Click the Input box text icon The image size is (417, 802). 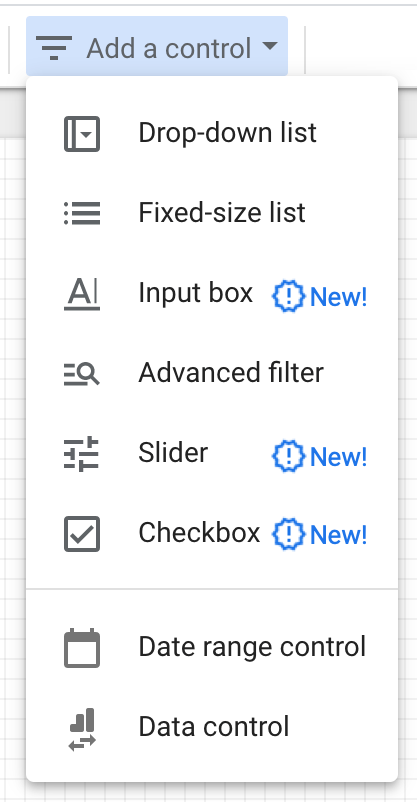82,295
